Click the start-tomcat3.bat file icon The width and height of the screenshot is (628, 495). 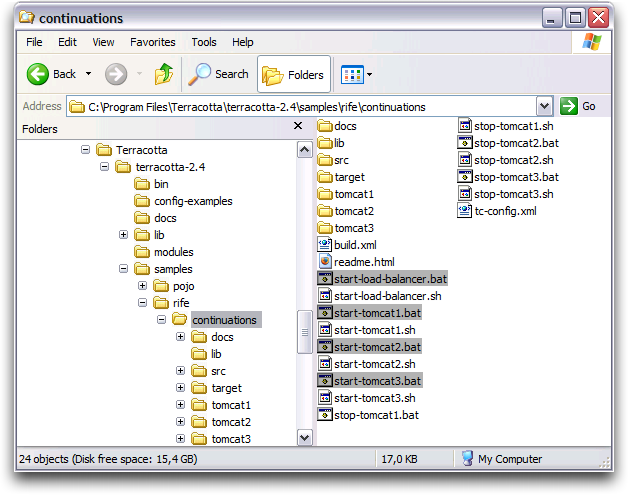coord(325,381)
